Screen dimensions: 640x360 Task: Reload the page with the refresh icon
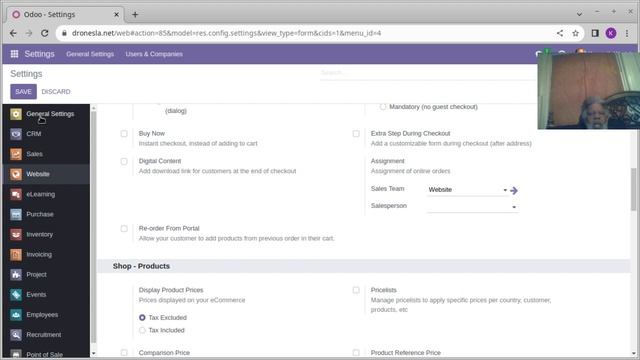tap(44, 33)
